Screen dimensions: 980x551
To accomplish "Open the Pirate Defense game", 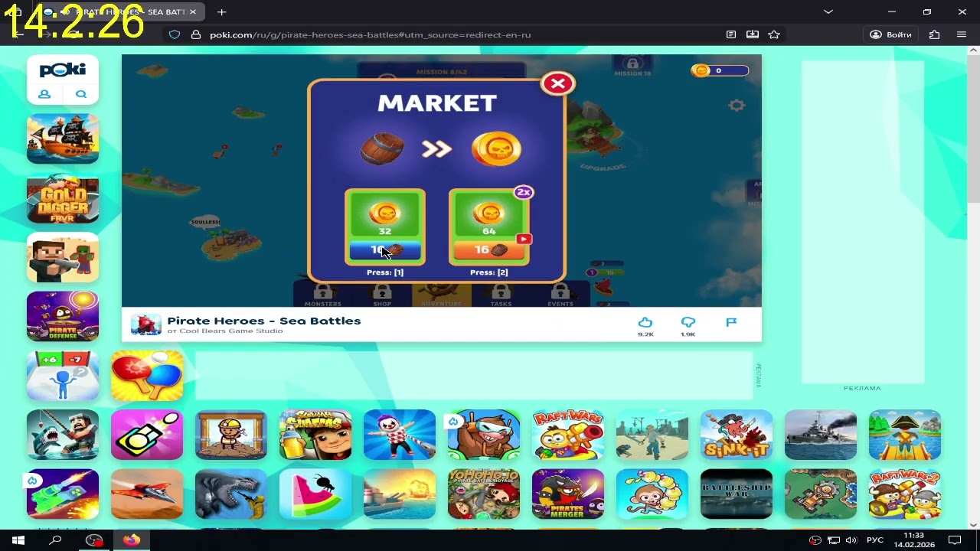I will 63,316.
